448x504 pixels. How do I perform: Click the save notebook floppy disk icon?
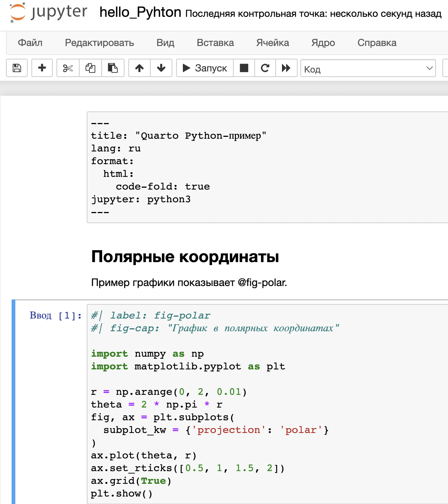tap(17, 68)
